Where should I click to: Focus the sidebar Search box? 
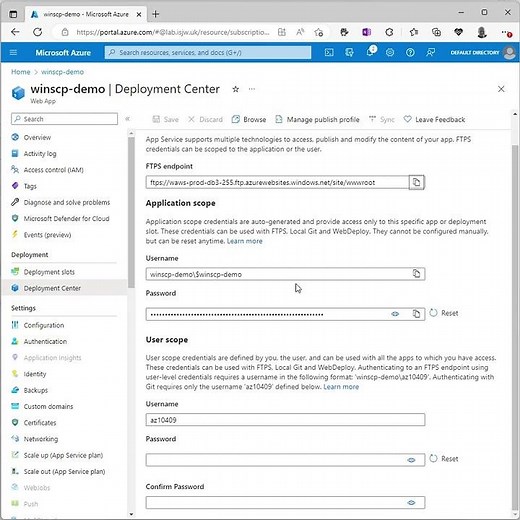[x=64, y=119]
